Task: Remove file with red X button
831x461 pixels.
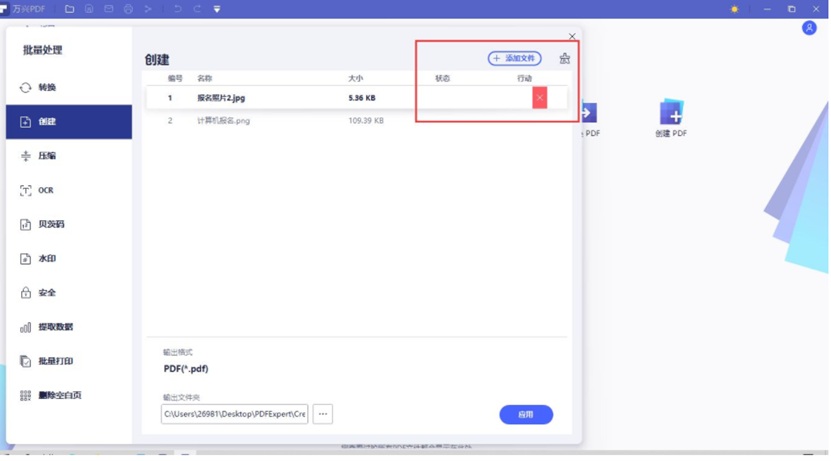Action: click(540, 97)
